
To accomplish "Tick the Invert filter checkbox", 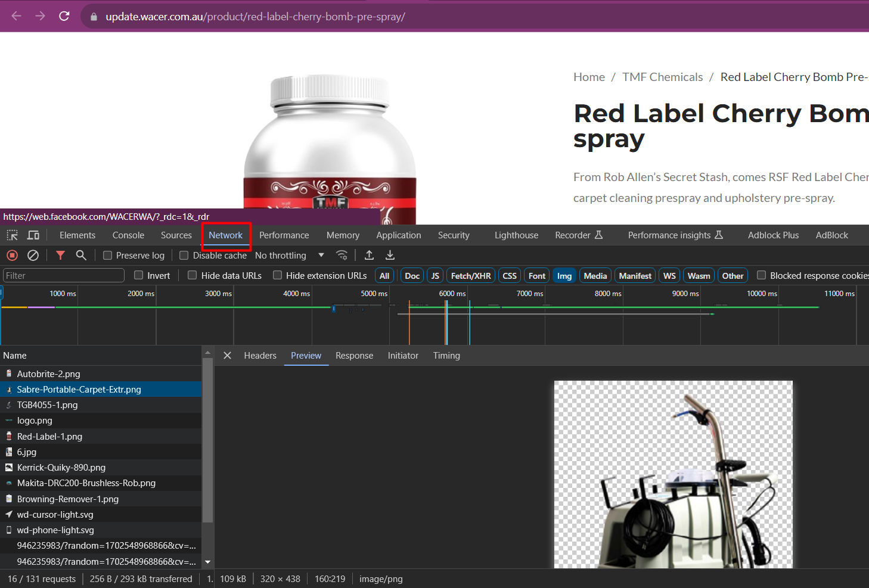I will (139, 275).
